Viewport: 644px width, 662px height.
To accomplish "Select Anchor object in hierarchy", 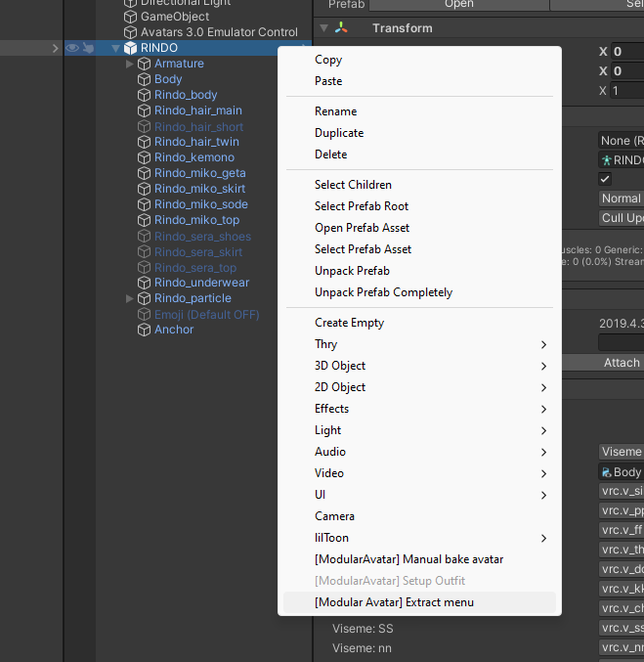I will 174,330.
